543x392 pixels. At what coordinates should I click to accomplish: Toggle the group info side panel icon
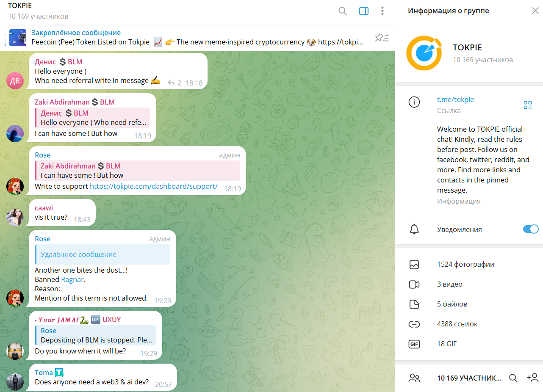tap(364, 11)
